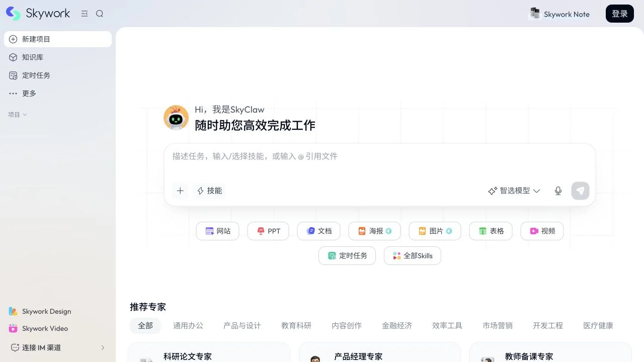Open the 智选模型 model dropdown
Viewport: 644px width, 362px height.
point(514,191)
